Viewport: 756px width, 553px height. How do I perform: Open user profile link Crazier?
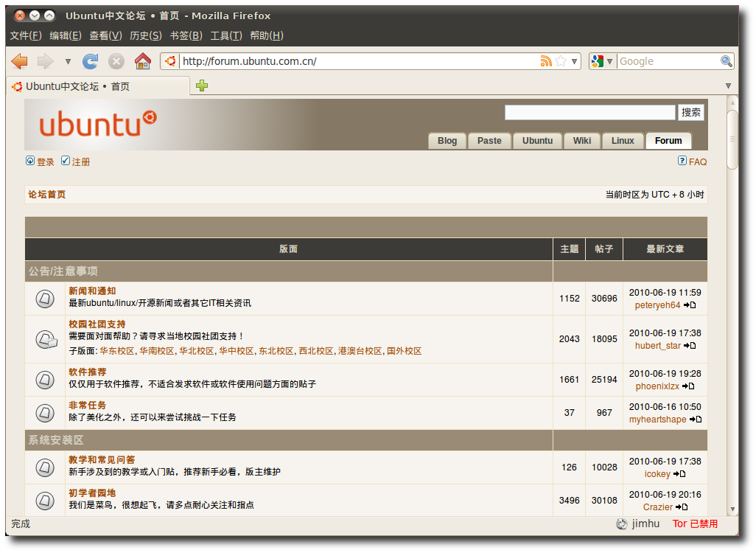[x=658, y=507]
